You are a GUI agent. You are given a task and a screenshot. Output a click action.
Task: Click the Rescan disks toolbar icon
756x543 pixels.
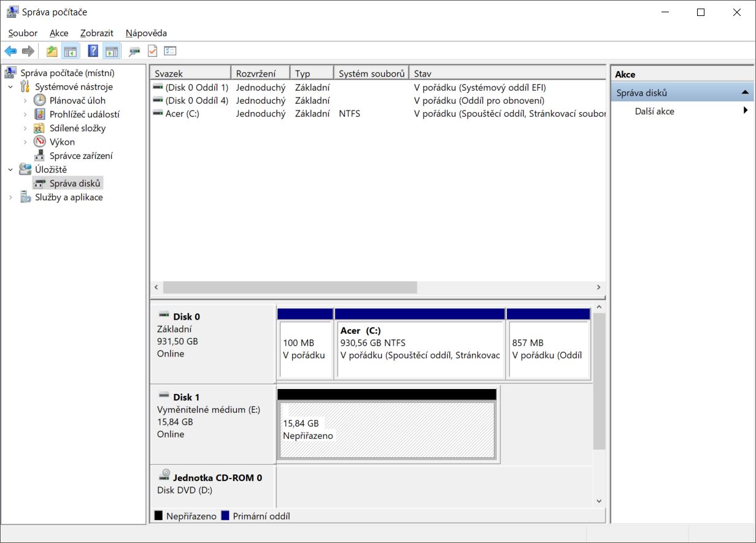click(x=134, y=51)
